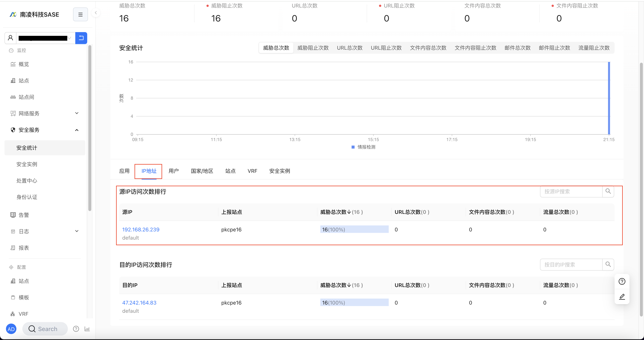Viewport: 644px width, 340px height.
Task: Select the URL阻止次数 chart tab
Action: (x=386, y=48)
